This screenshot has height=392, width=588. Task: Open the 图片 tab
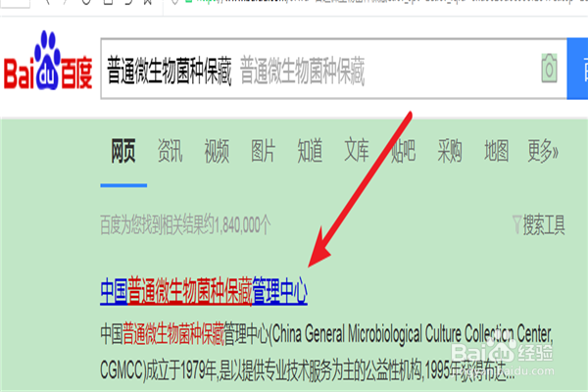click(264, 151)
